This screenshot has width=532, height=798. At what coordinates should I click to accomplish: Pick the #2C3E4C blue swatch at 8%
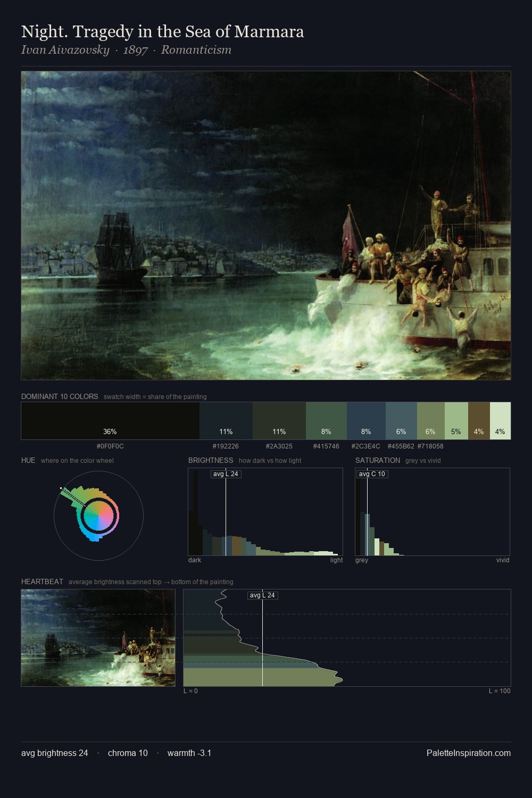366,421
